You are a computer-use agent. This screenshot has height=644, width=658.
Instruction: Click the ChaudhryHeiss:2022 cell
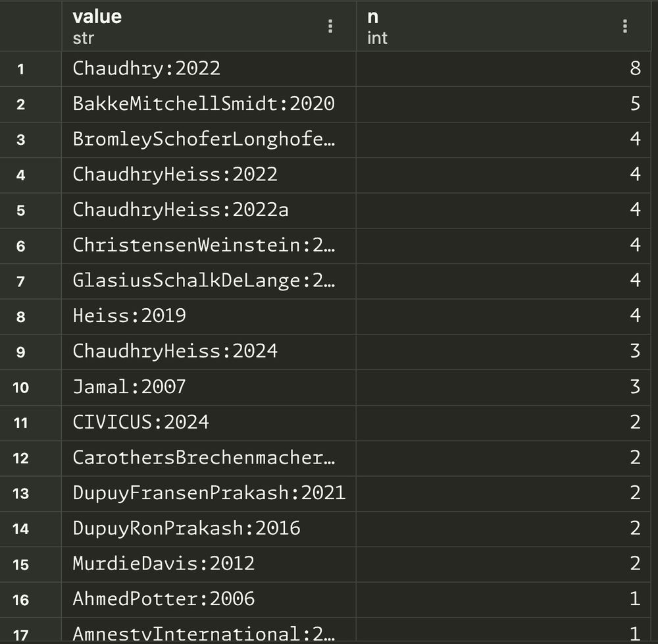click(x=209, y=175)
